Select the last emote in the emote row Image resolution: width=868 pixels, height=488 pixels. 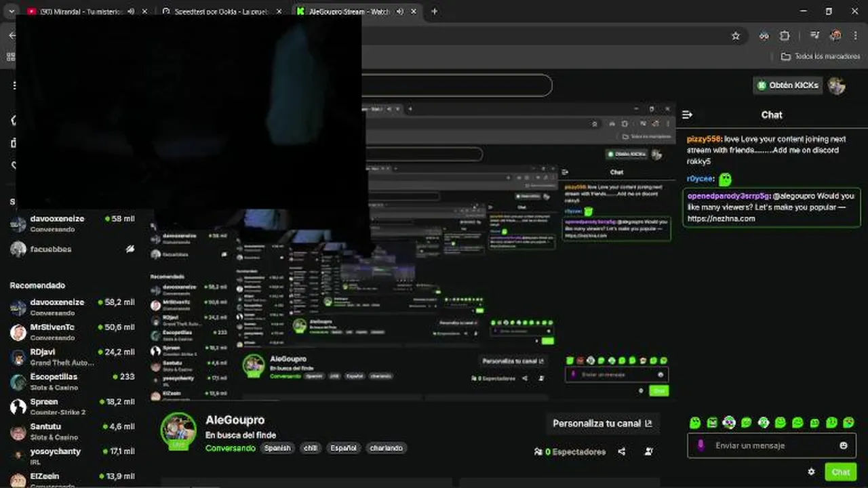(848, 422)
